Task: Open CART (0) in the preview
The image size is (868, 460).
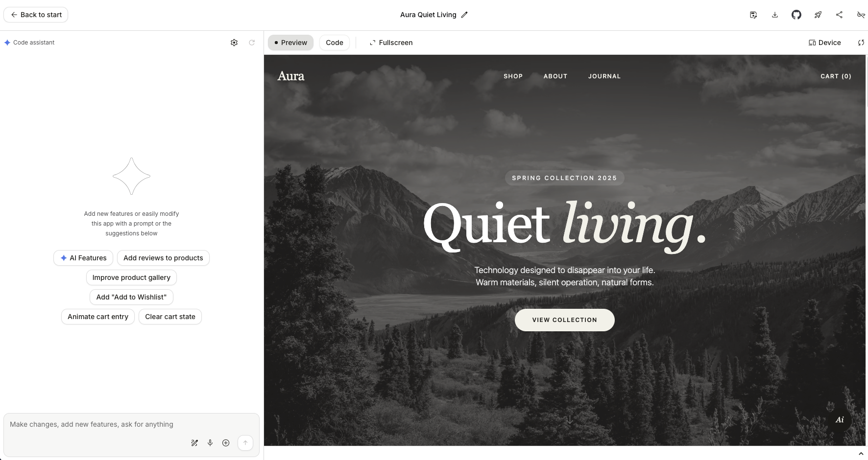Action: (x=836, y=76)
